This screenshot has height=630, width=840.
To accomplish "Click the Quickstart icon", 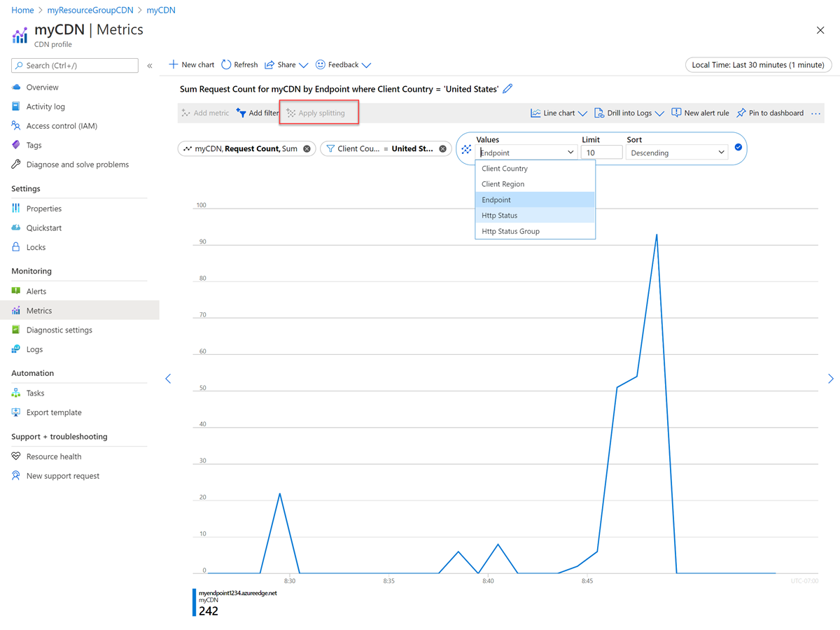I will tap(16, 227).
